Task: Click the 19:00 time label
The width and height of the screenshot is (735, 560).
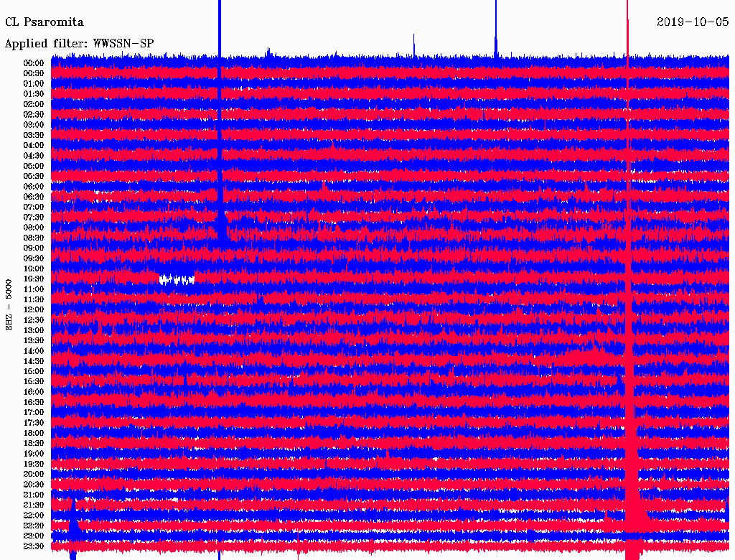Action: tap(34, 454)
